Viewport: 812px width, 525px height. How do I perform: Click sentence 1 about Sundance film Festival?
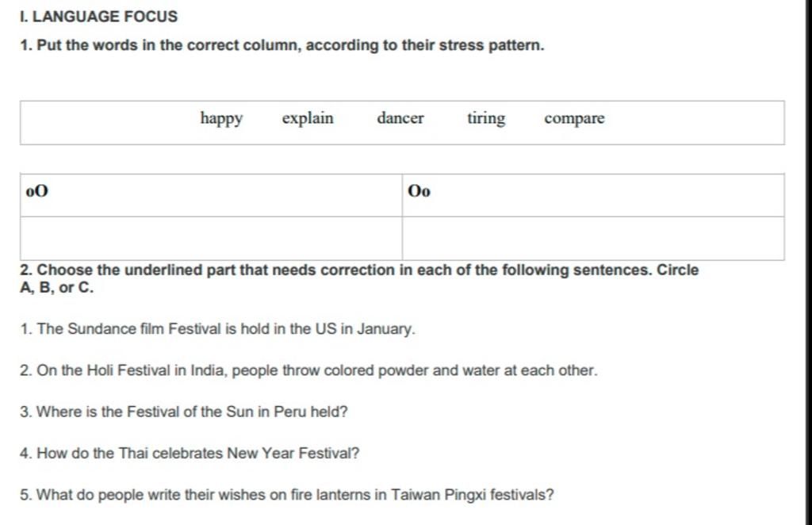click(217, 329)
